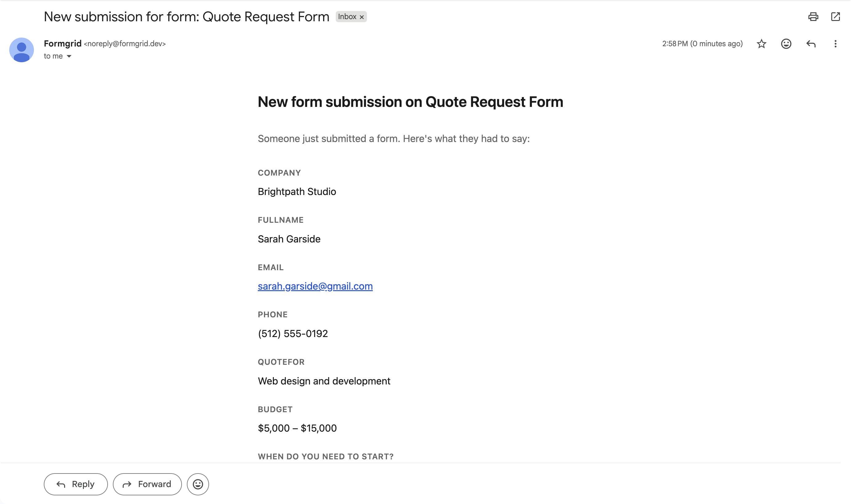Click the Reply button below the email
The height and width of the screenshot is (504, 851).
tap(76, 484)
